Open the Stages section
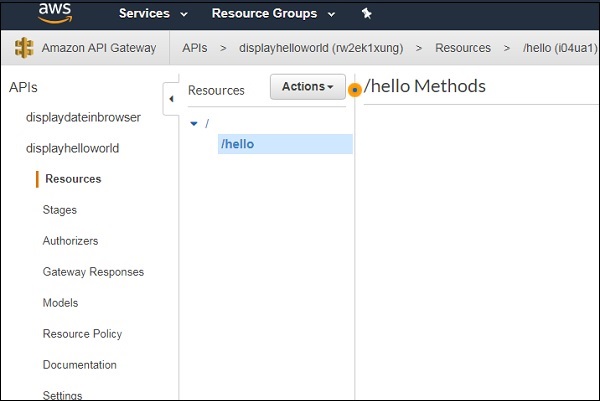The width and height of the screenshot is (600, 401). point(60,210)
